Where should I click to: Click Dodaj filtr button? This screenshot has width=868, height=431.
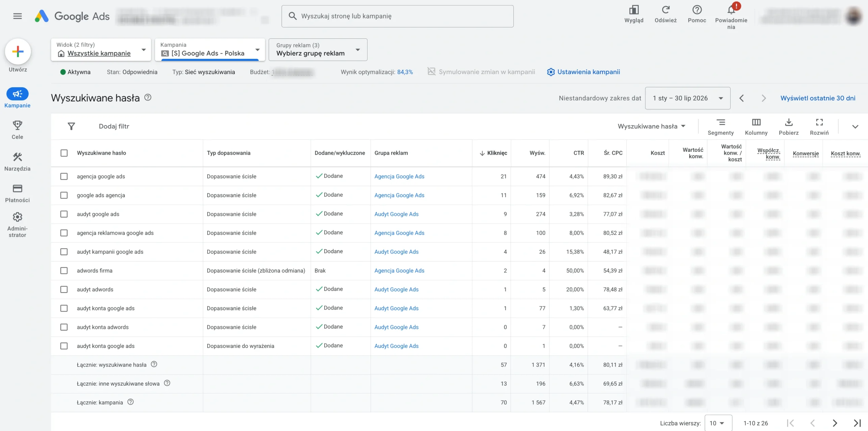tap(114, 126)
